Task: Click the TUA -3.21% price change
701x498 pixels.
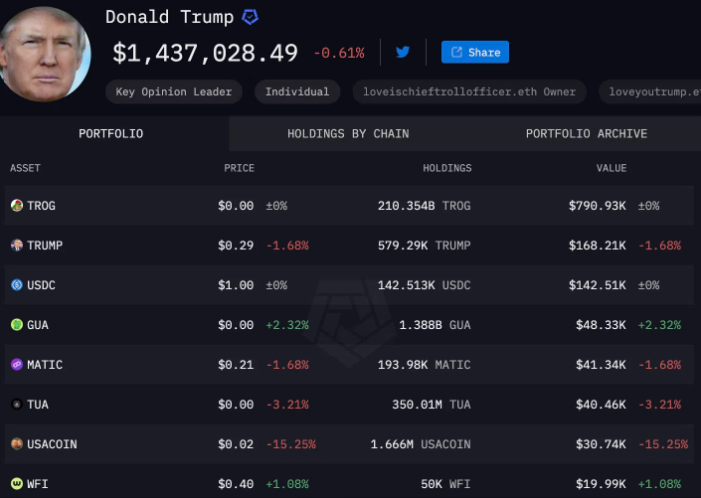Action: point(287,405)
